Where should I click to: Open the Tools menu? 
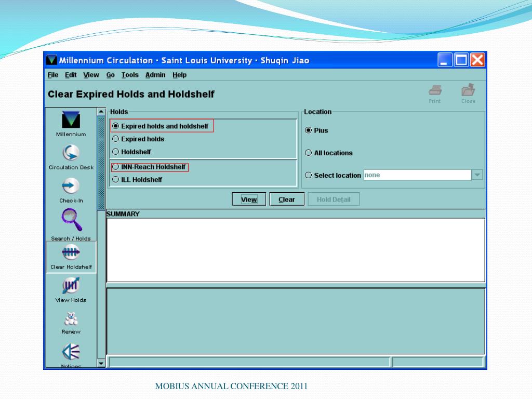click(130, 75)
